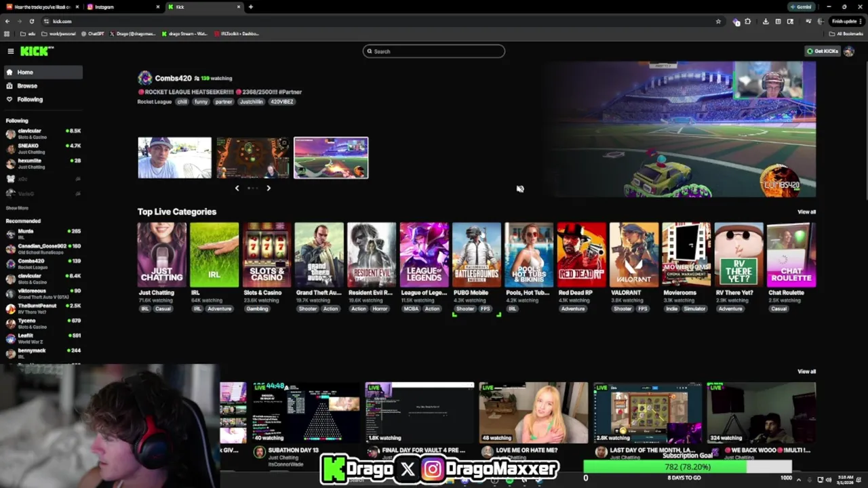Open TheBurntPeanut in Recommended channels
Image resolution: width=868 pixels, height=488 pixels.
[42, 308]
